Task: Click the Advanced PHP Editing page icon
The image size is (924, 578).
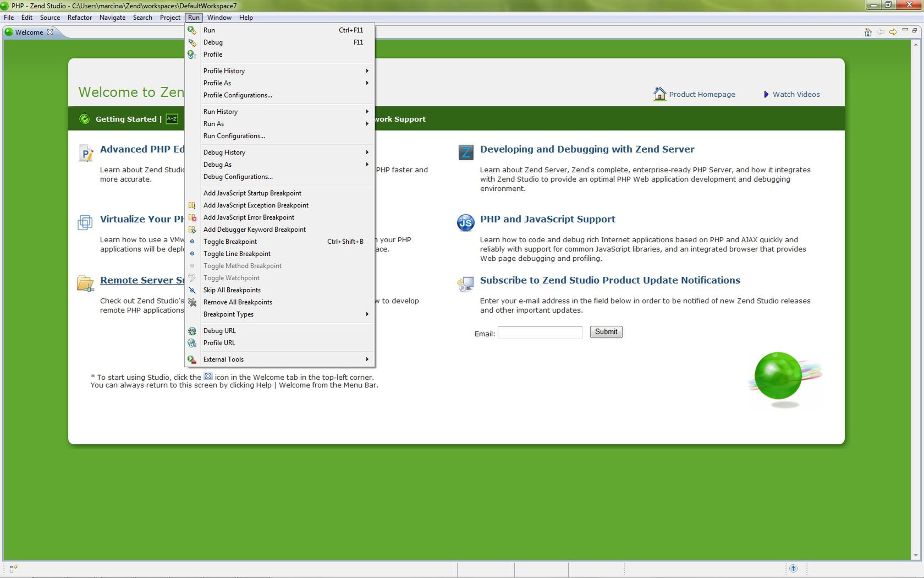Action: [86, 153]
